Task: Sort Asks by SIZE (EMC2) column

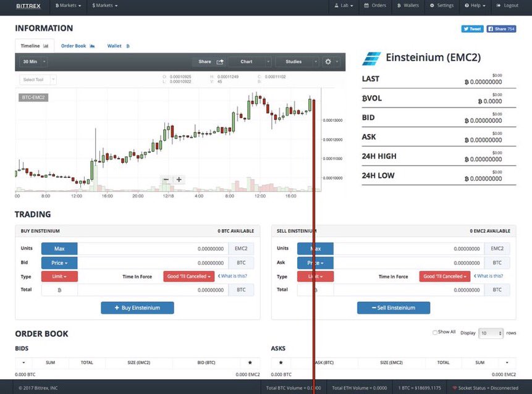Action: 392,363
